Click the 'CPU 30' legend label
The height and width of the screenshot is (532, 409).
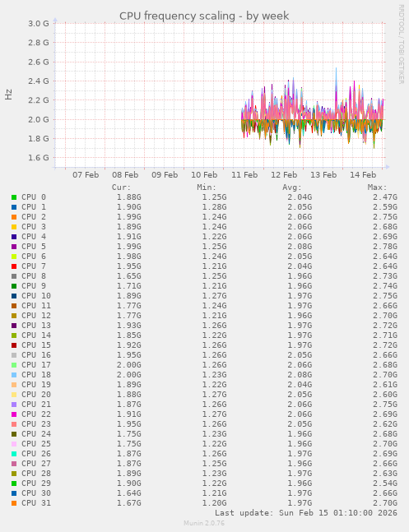click(36, 493)
